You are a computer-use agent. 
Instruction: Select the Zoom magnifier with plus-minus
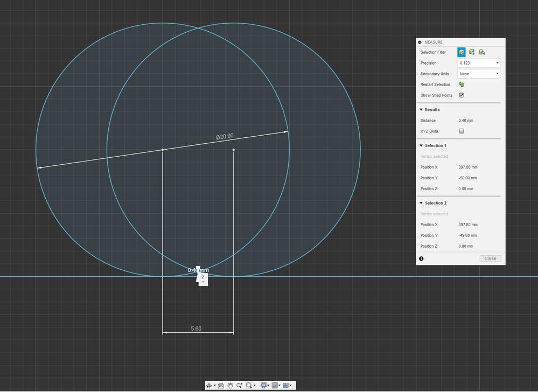(x=240, y=386)
